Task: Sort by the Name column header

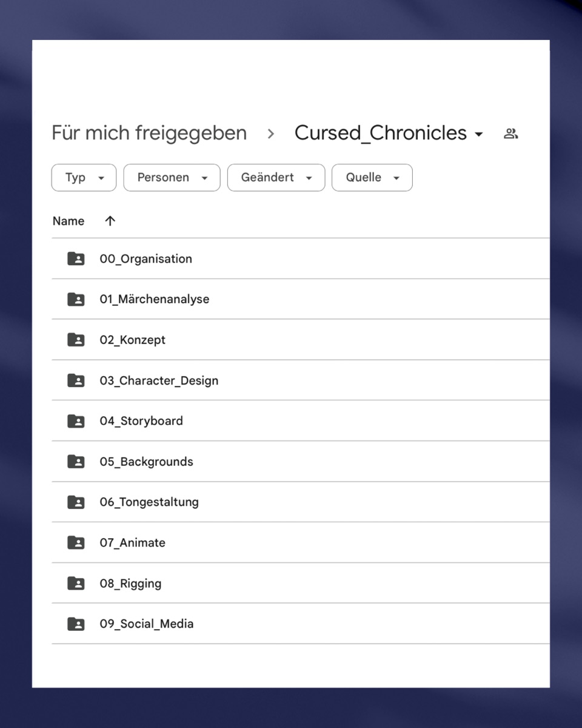Action: tap(69, 221)
